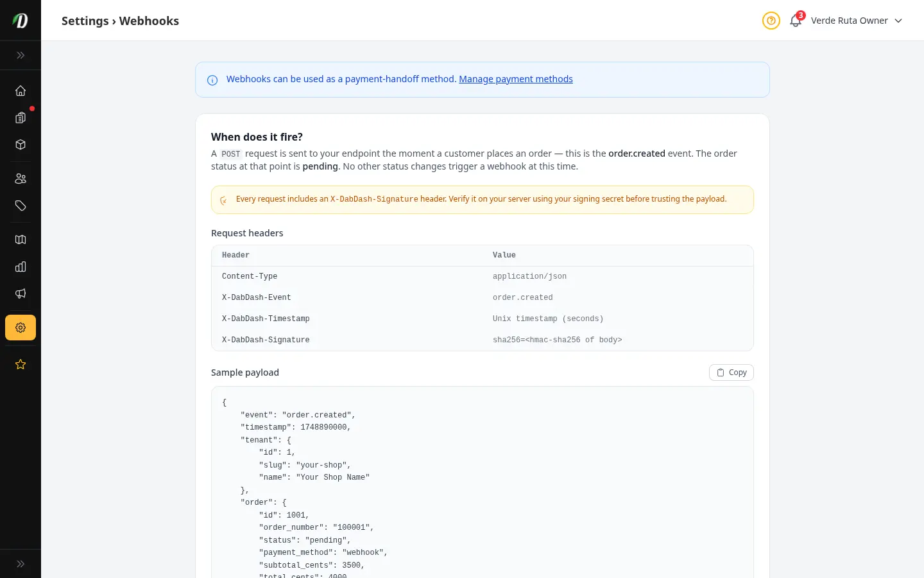
Task: Click the Value column title
Action: coord(504,255)
